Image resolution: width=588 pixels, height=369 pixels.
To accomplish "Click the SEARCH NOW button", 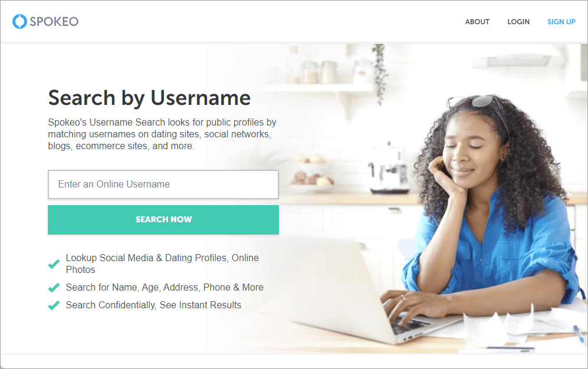I will (163, 219).
